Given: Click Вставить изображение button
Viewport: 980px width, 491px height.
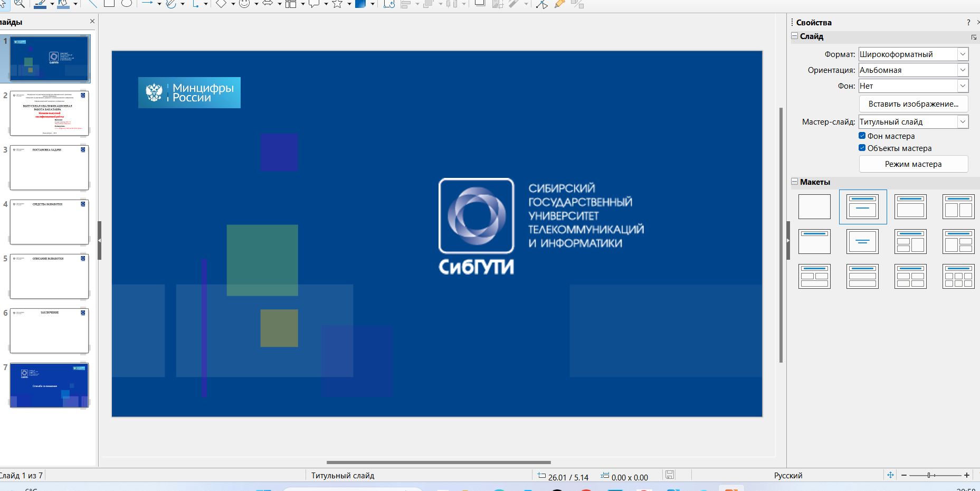Looking at the screenshot, I should click(x=914, y=104).
